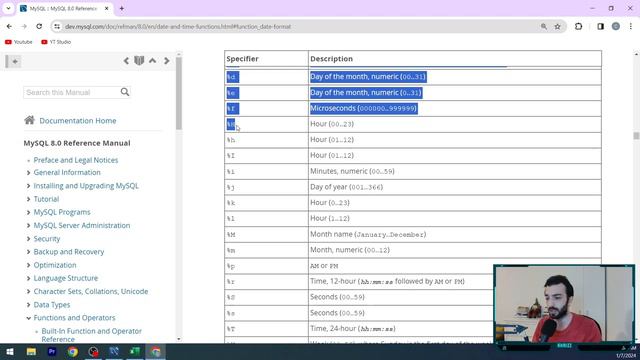Expand MySQL Programs section
This screenshot has width=640, height=360.
[x=29, y=212]
